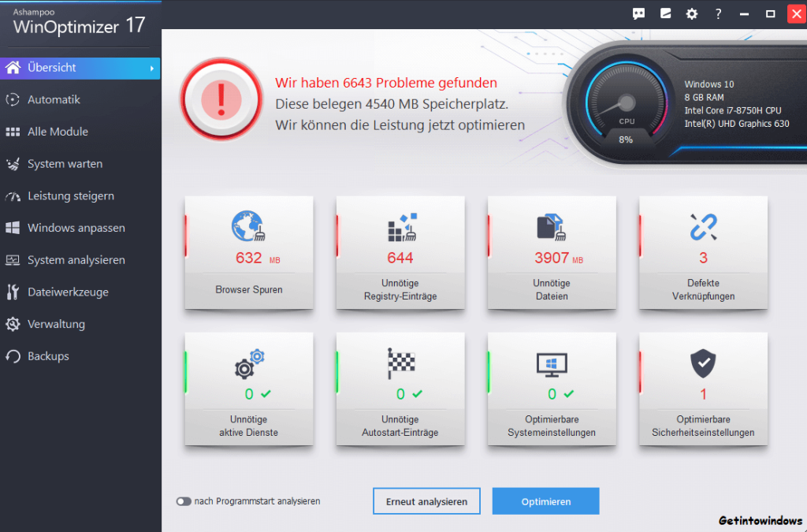Click the Windows anpassen logo icon

[13, 228]
